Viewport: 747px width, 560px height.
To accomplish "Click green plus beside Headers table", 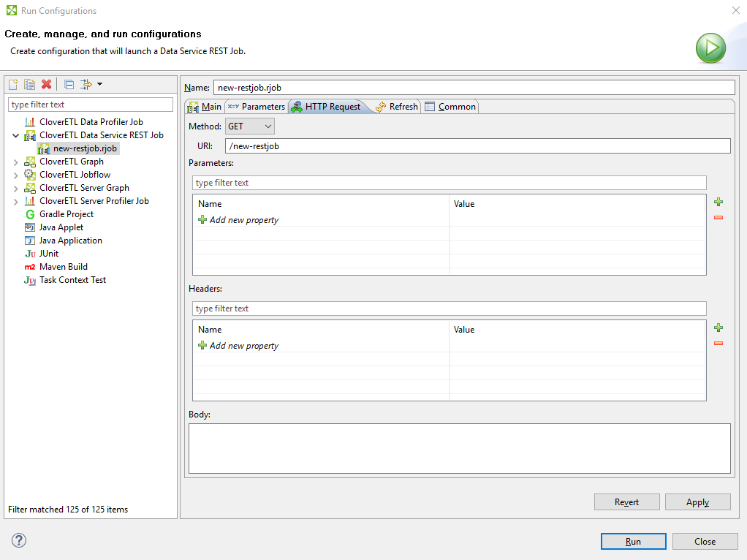I will click(x=718, y=328).
